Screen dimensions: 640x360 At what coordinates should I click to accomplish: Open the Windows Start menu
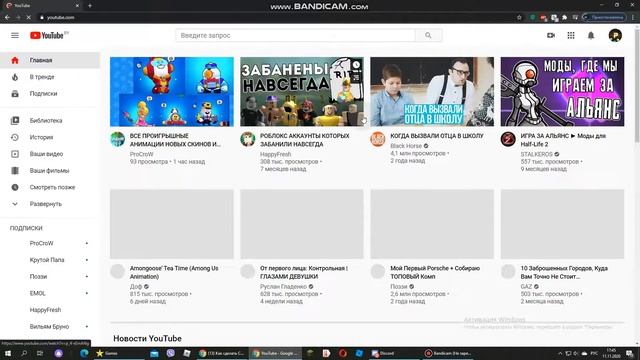pos(7,353)
